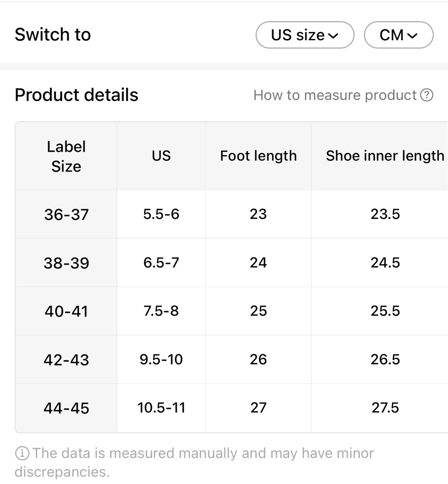This screenshot has height=484, width=448.
Task: Click the Switch to label
Action: tap(53, 35)
